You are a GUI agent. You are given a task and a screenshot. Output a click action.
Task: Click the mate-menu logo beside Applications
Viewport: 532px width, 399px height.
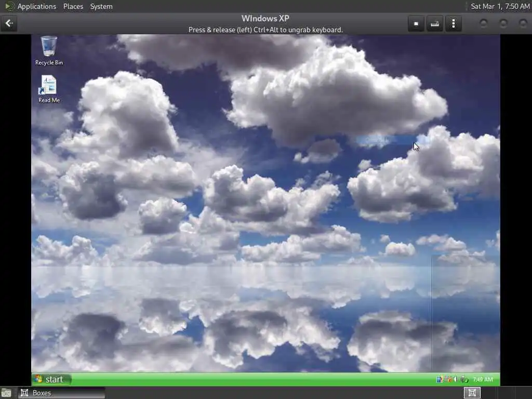pos(9,6)
